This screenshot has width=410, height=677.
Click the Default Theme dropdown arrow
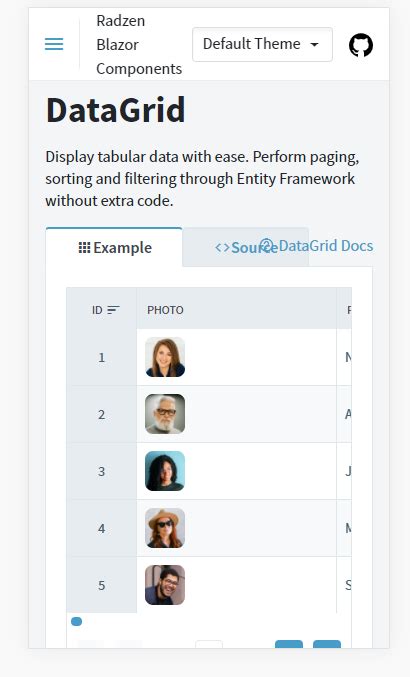pyautogui.click(x=315, y=44)
